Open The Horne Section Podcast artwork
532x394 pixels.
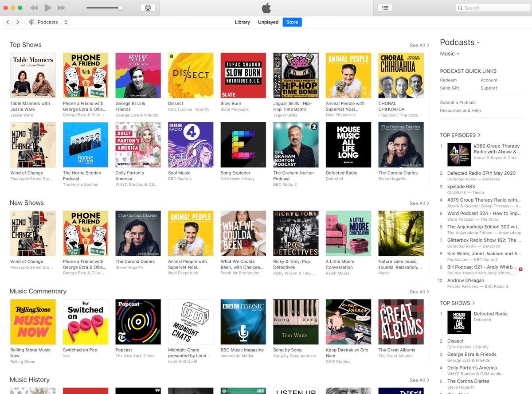pos(86,145)
